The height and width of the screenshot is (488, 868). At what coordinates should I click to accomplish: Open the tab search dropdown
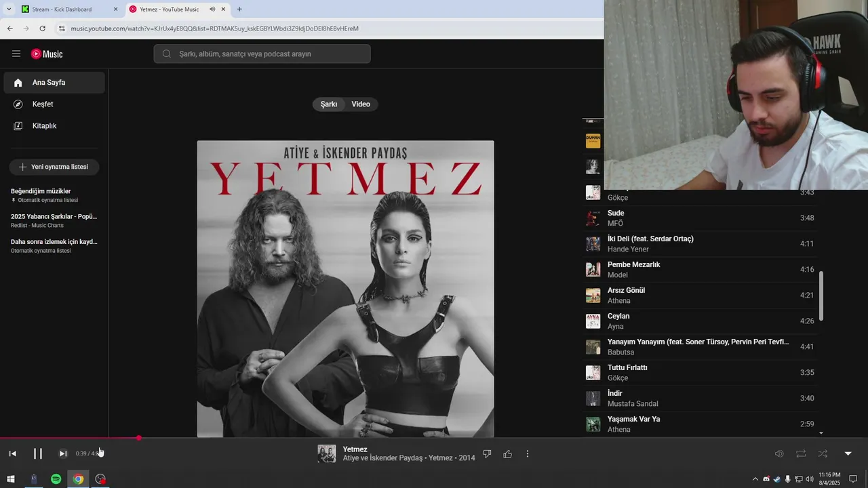[x=8, y=9]
